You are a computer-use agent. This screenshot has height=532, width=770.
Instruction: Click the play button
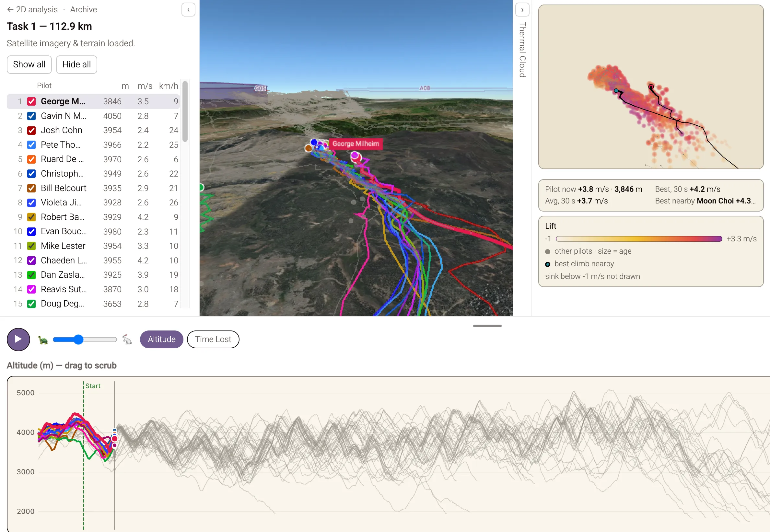[x=18, y=339]
